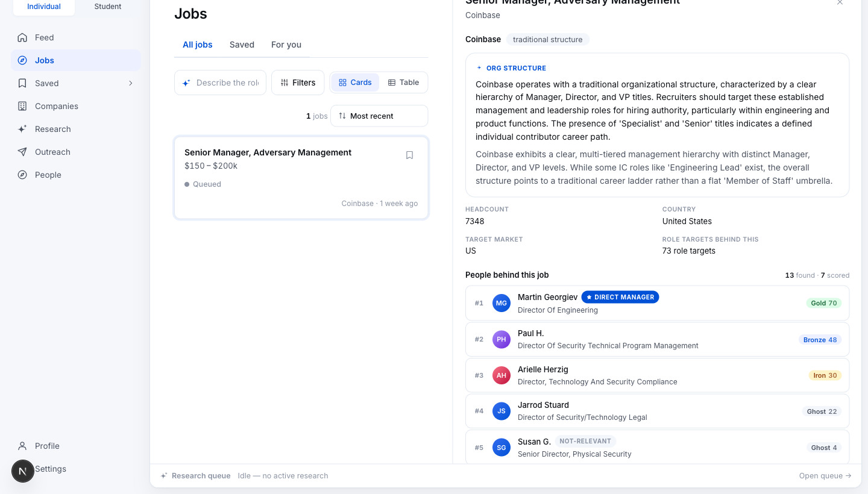Click the Research sparkle icon
This screenshot has height=494, width=868.
pos(22,129)
